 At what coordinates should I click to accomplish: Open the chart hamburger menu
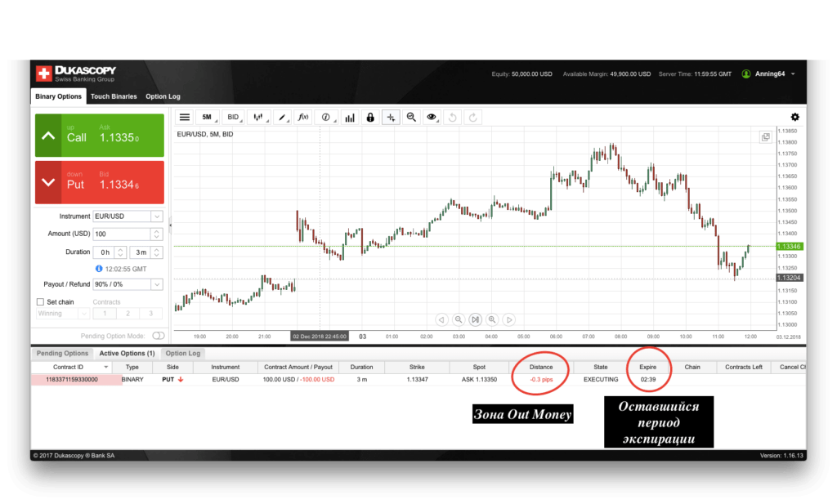(185, 118)
